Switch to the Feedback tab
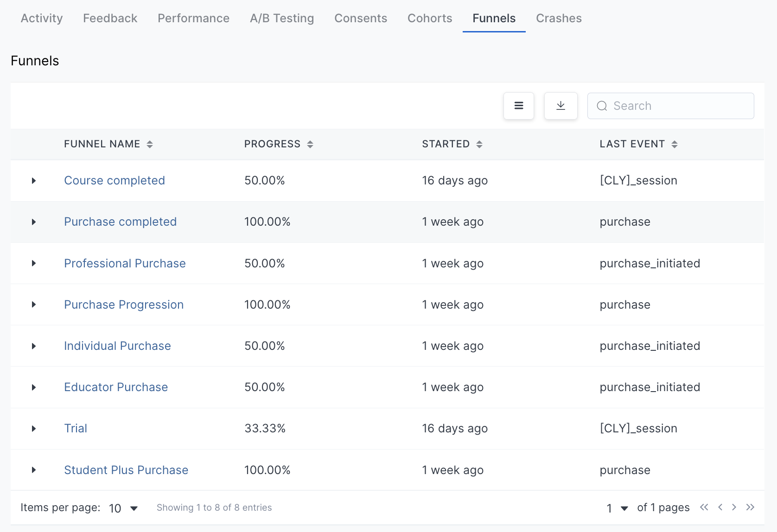777x532 pixels. pos(110,18)
